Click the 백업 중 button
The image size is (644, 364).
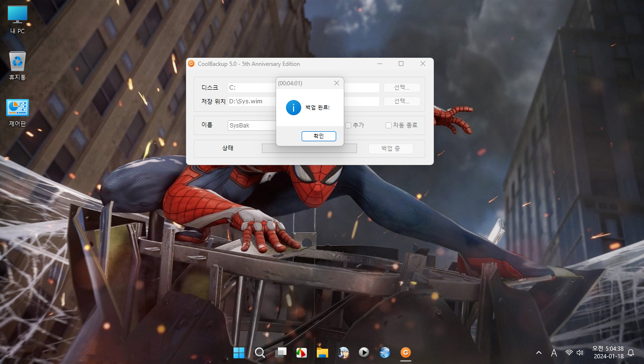391,148
